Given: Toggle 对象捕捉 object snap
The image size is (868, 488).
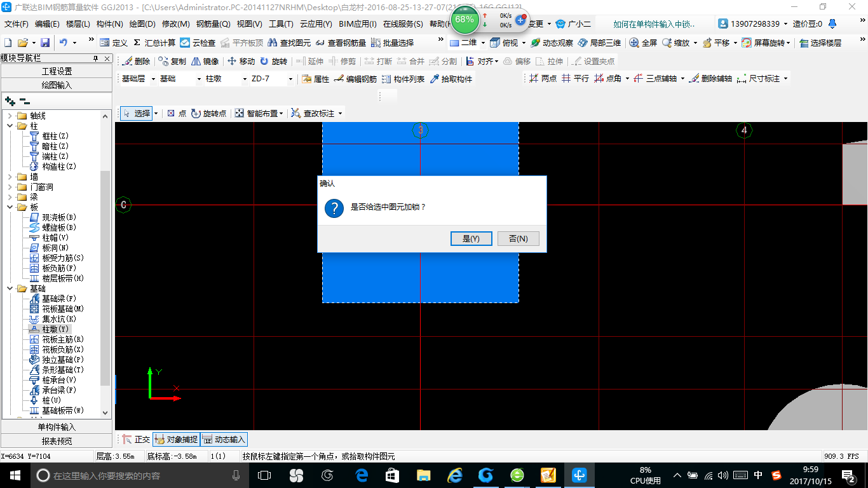Looking at the screenshot, I should (x=176, y=439).
